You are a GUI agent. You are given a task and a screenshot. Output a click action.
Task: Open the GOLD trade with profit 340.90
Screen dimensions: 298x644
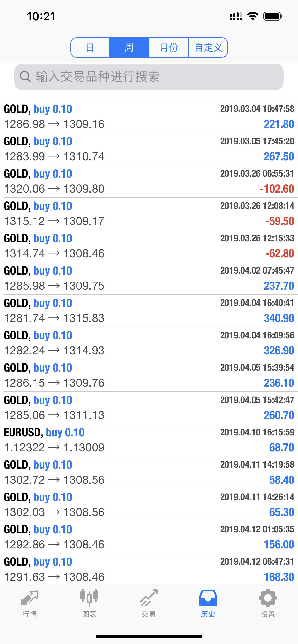149,311
